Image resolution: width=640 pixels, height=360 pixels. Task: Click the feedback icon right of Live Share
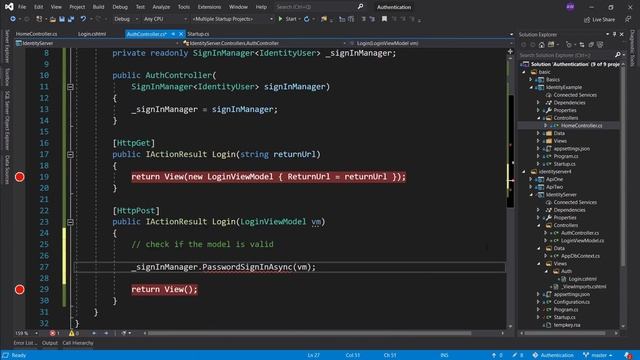[628, 19]
